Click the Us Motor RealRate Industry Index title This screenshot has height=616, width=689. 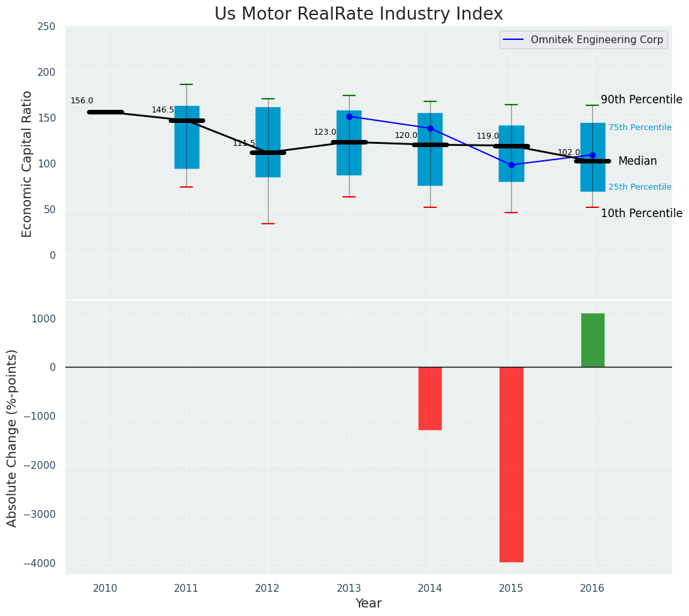click(358, 14)
